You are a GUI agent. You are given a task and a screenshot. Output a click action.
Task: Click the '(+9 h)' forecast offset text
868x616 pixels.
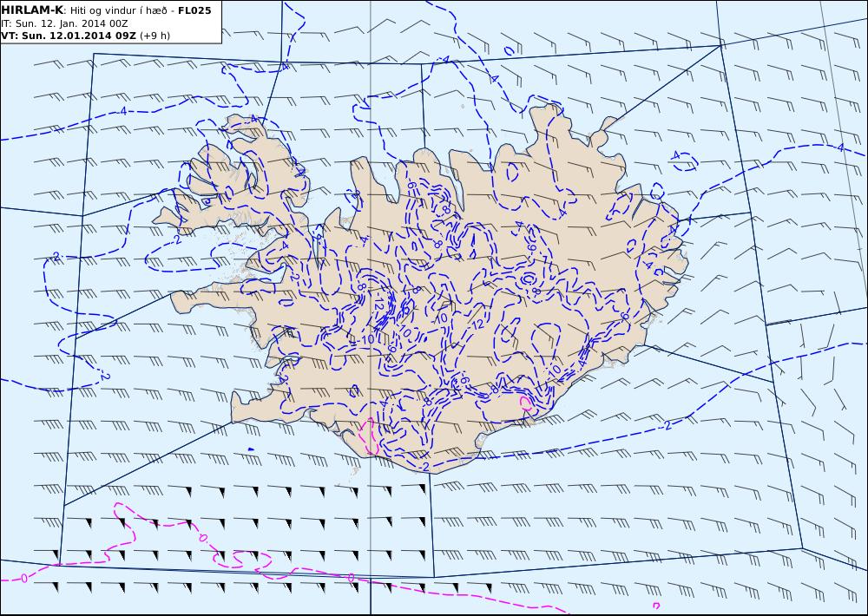[155, 36]
